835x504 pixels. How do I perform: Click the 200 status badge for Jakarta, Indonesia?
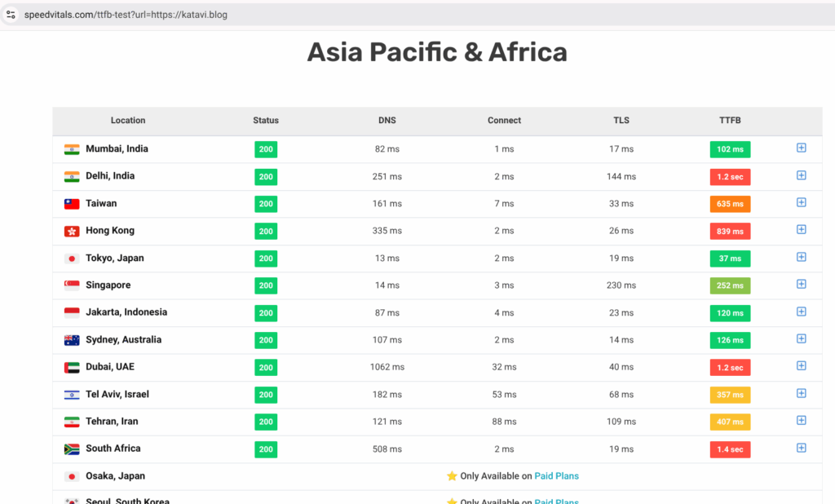[x=265, y=312]
